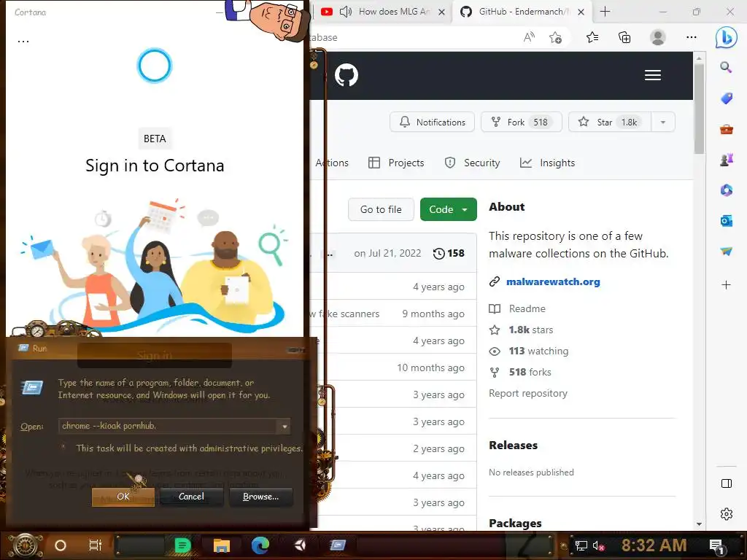Screen dimensions: 747x560
Task: Open Edge Collections icon
Action: [624, 37]
